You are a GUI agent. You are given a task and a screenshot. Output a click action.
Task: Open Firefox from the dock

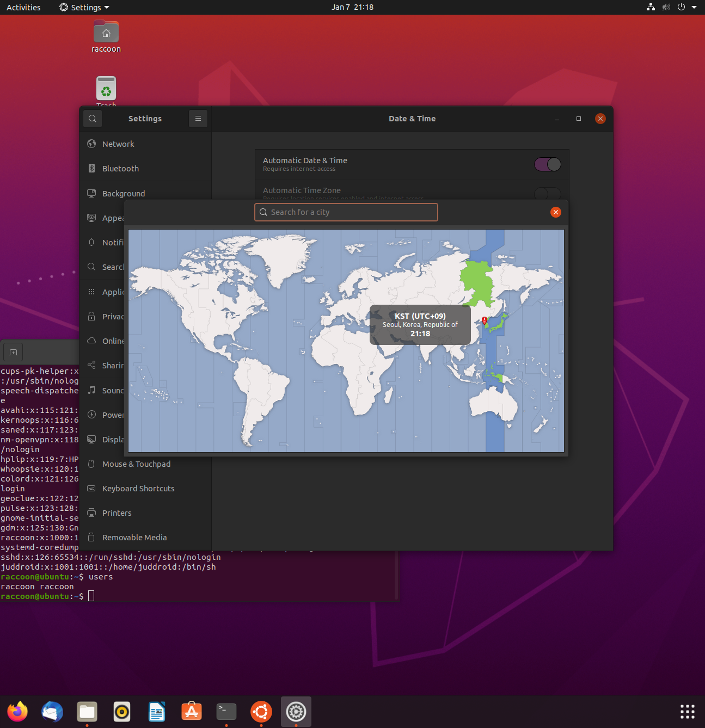pyautogui.click(x=17, y=711)
